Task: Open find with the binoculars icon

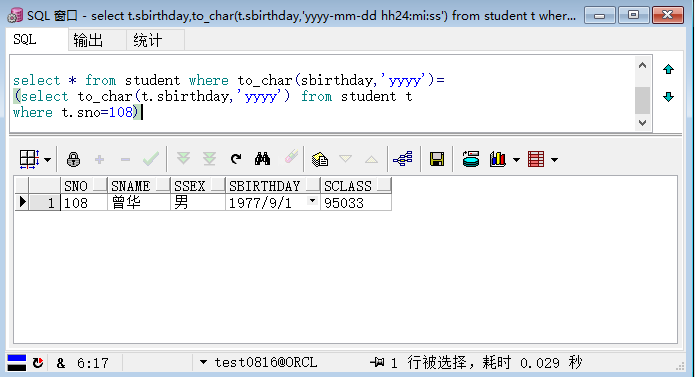Action: pos(262,159)
